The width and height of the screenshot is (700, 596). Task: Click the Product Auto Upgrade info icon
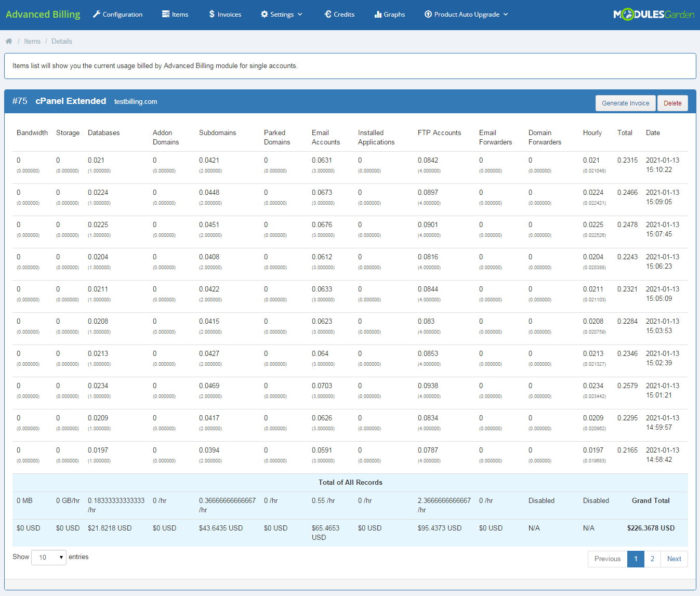[428, 14]
